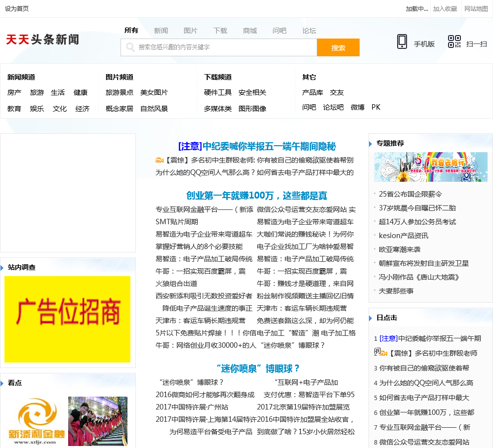493x448 pixels.
Task: Click 加入收藏 in the top bar
Action: (445, 9)
